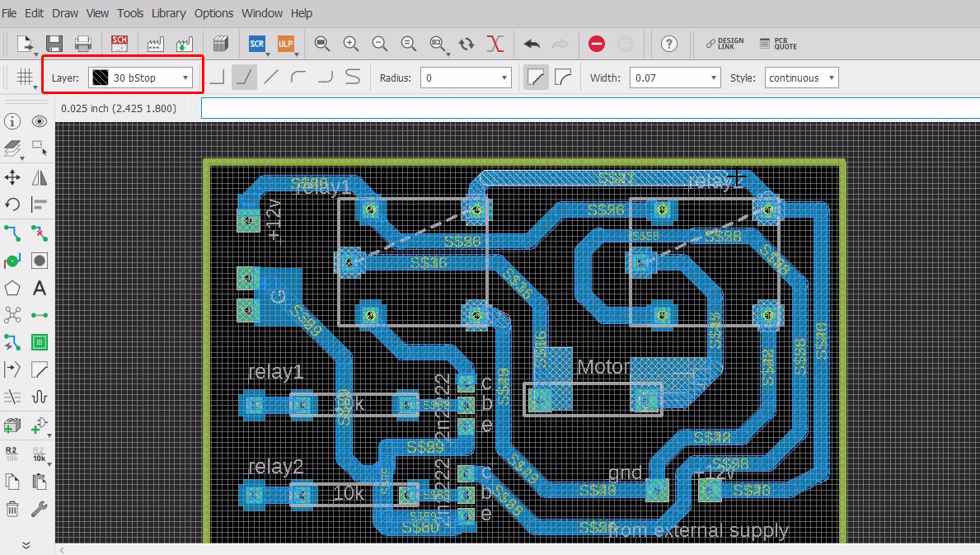Image resolution: width=980 pixels, height=555 pixels.
Task: Switch to schematic via SCH/BRD icon
Action: 120,44
